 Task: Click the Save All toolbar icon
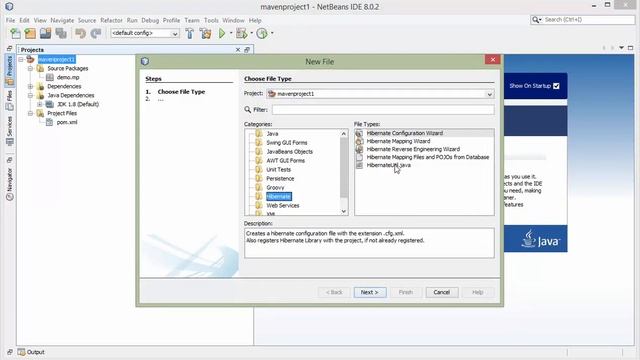point(61,33)
